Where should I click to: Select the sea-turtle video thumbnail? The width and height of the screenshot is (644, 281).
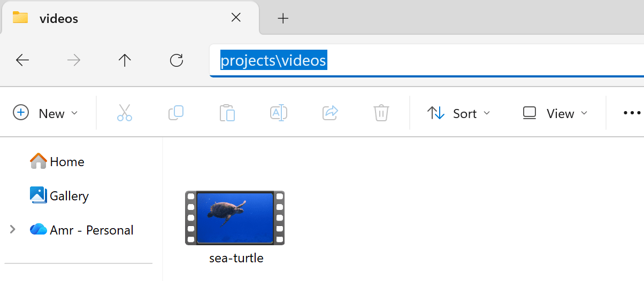235,218
